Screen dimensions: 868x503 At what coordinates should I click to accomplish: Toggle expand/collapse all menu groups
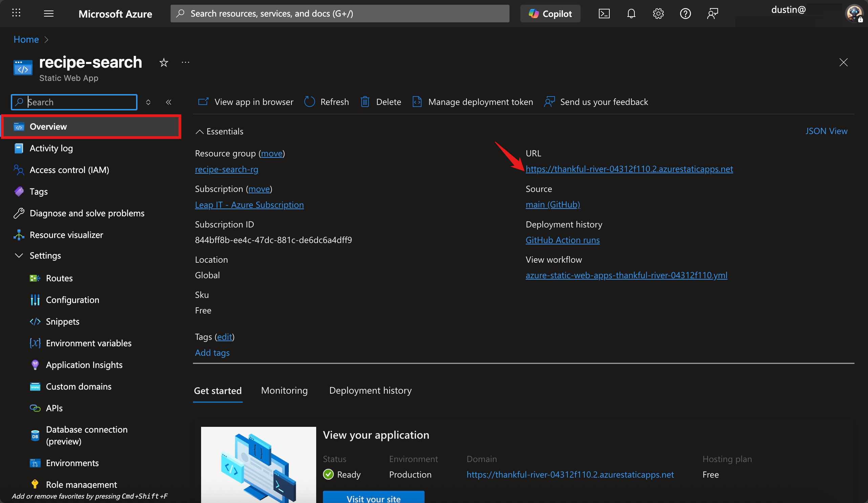tap(148, 102)
